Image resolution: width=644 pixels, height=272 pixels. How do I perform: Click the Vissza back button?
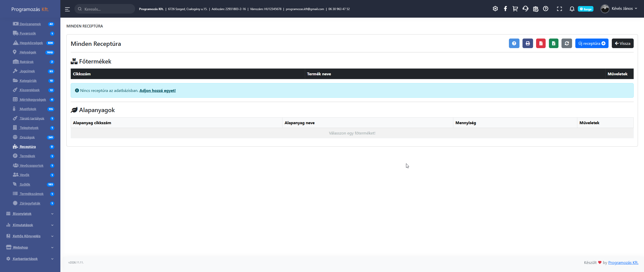click(622, 43)
